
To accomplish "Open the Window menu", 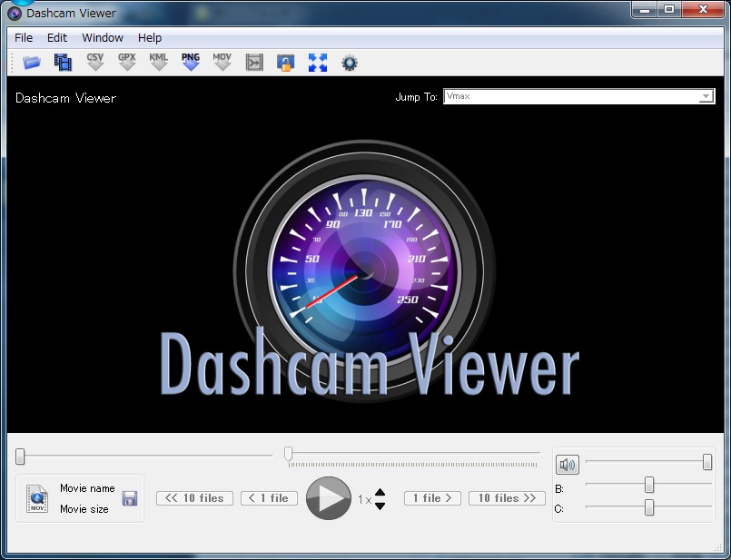I will (103, 38).
